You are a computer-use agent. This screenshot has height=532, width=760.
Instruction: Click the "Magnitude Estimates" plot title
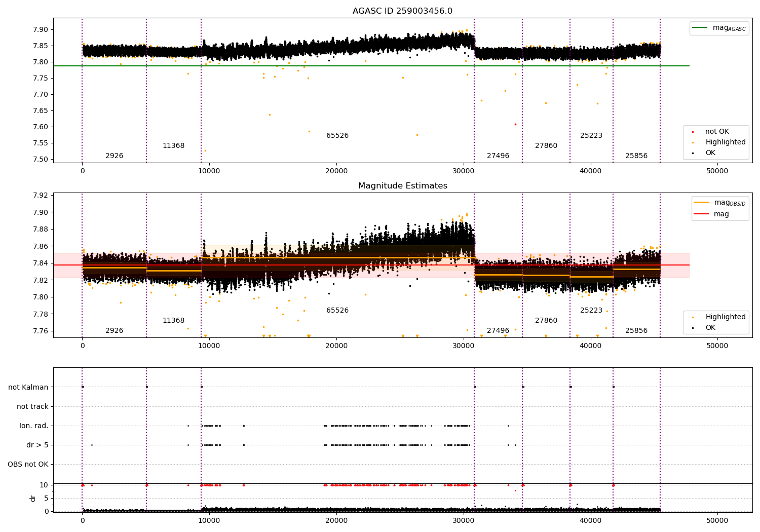pyautogui.click(x=403, y=185)
